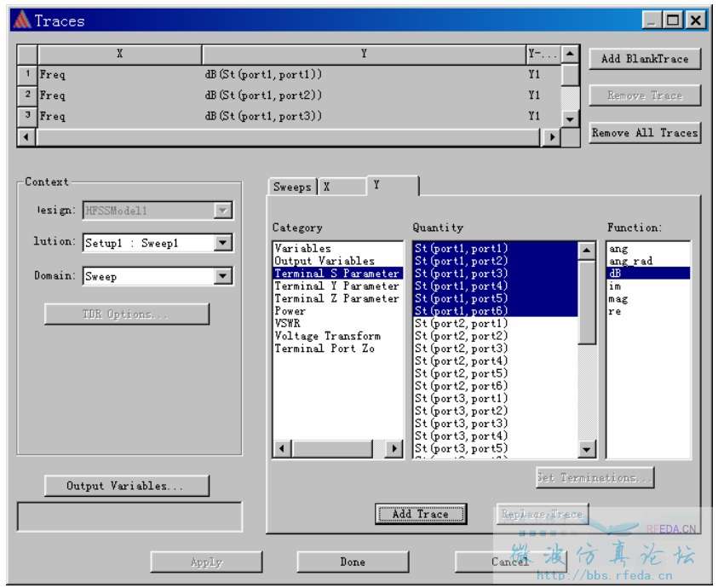Image resolution: width=718 pixels, height=588 pixels.
Task: Switch to the X tab
Action: point(342,187)
